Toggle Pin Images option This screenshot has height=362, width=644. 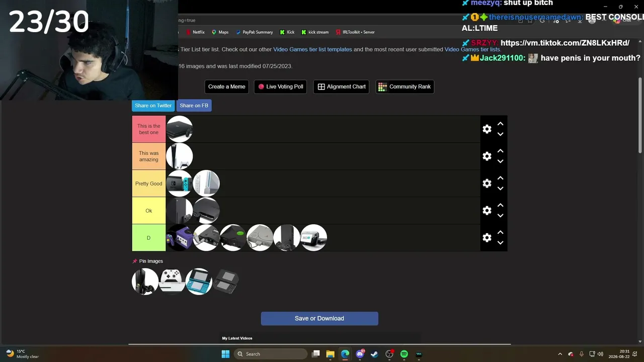tap(147, 261)
